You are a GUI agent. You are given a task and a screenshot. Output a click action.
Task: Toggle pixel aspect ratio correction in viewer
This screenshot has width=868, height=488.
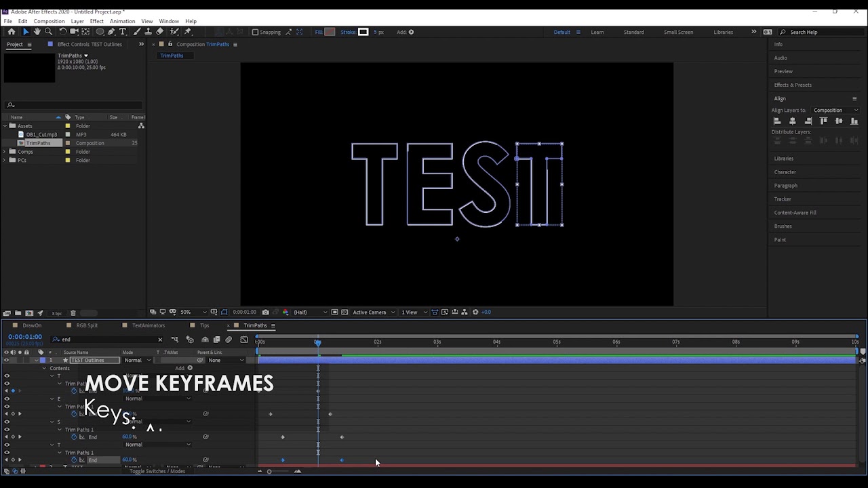435,312
